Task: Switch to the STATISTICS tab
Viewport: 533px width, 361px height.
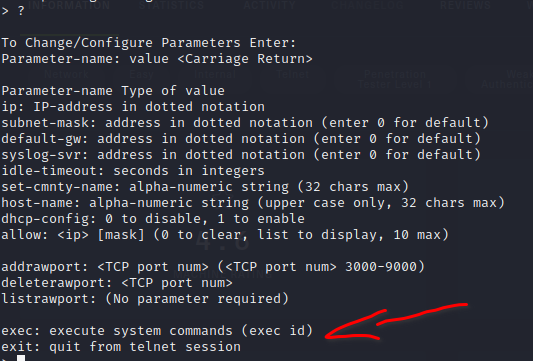Action: tap(171, 5)
